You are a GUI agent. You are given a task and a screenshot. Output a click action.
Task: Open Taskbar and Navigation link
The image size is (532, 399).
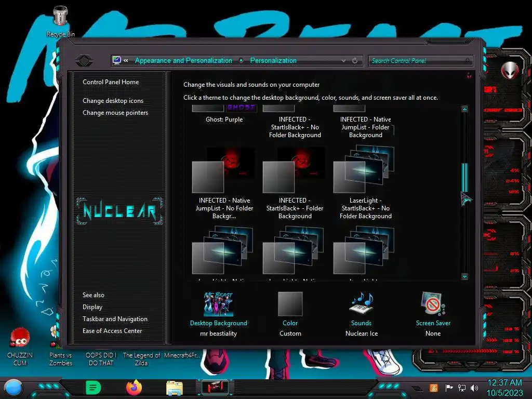[x=115, y=319]
